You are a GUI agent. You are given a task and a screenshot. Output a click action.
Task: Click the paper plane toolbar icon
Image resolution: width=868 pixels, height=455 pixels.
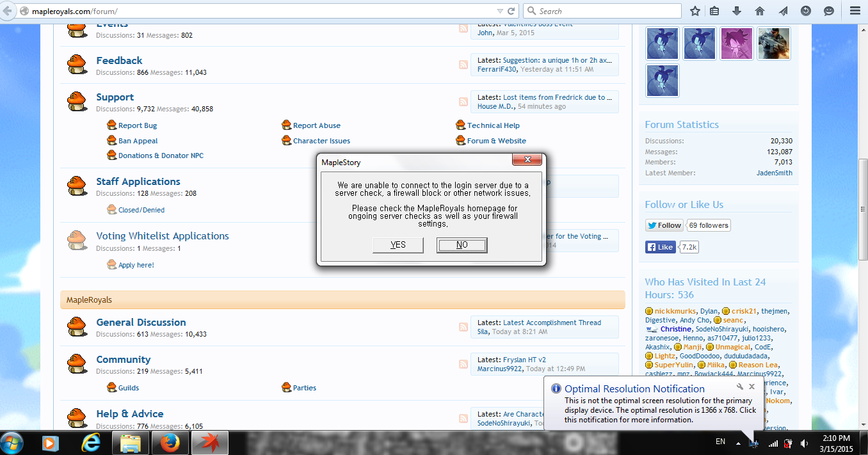(783, 11)
